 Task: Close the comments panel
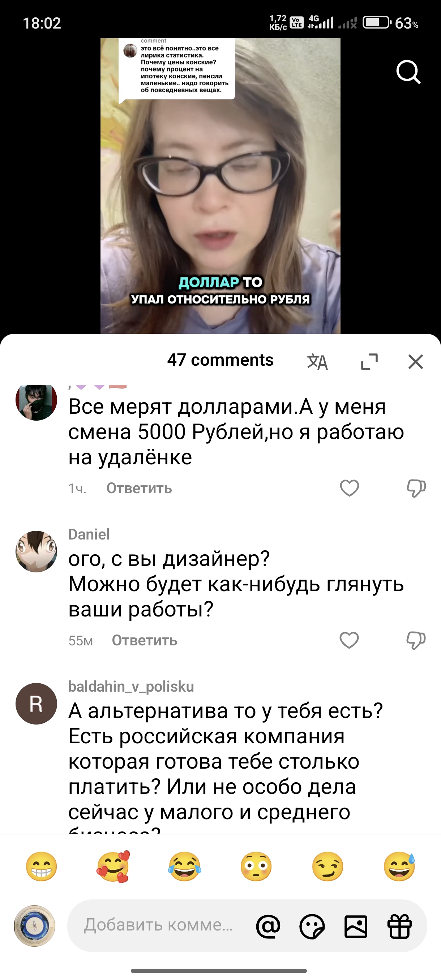coord(415,361)
